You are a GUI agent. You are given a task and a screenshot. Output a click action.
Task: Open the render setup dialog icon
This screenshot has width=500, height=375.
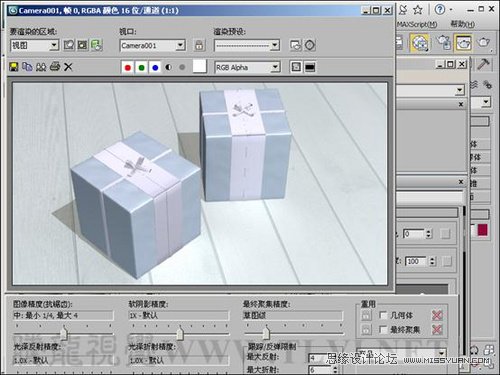coord(296,45)
